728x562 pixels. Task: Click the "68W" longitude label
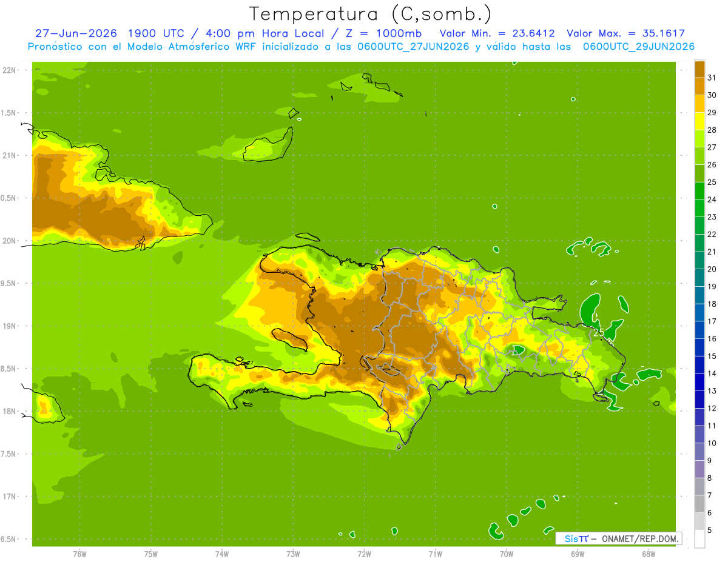click(649, 554)
